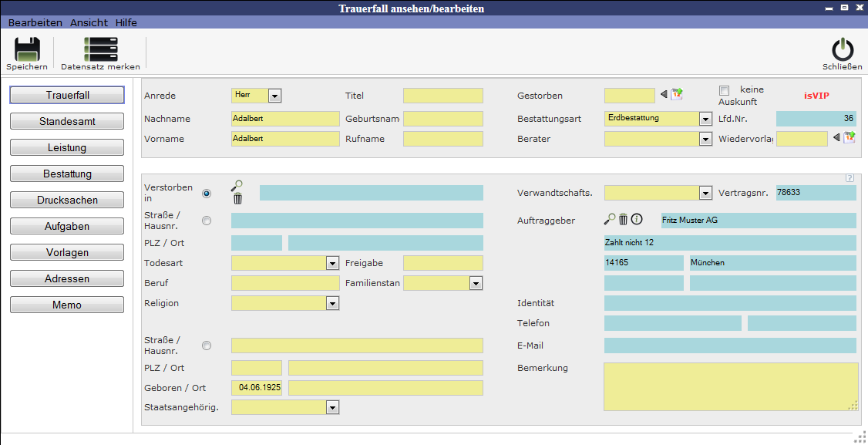868x445 pixels.
Task: Click the info icon beside Auftraggeber
Action: click(x=637, y=220)
